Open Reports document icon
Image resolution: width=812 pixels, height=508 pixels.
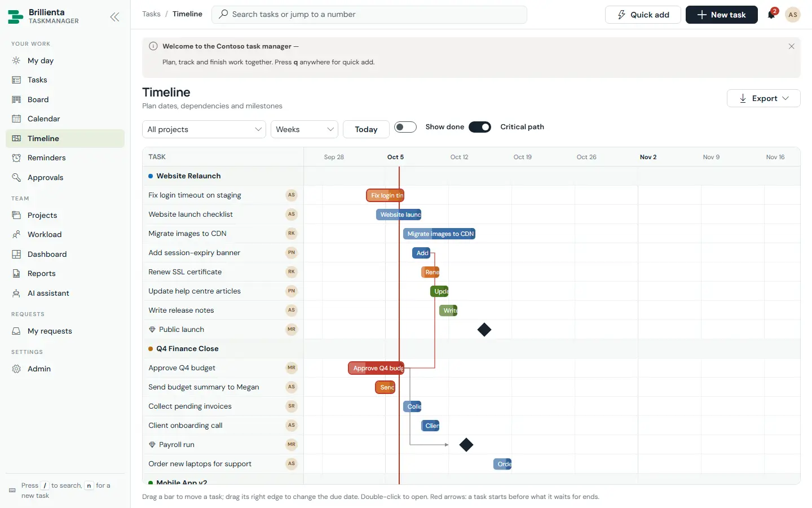pyautogui.click(x=16, y=273)
